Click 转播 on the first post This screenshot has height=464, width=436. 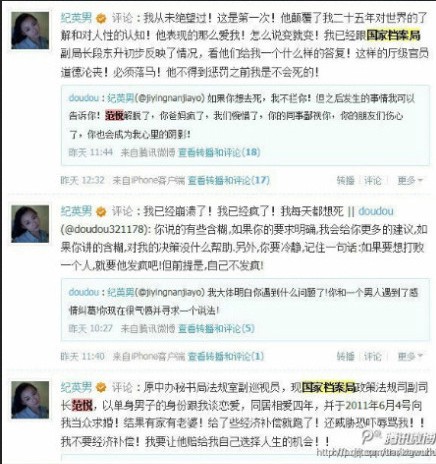pyautogui.click(x=346, y=181)
